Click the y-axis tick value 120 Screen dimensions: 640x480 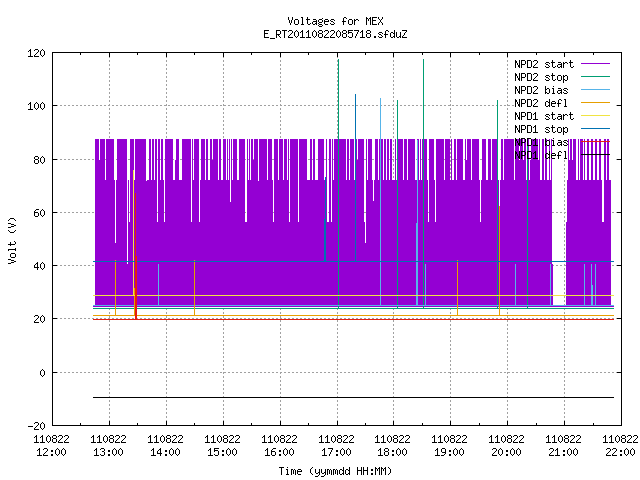pos(36,53)
